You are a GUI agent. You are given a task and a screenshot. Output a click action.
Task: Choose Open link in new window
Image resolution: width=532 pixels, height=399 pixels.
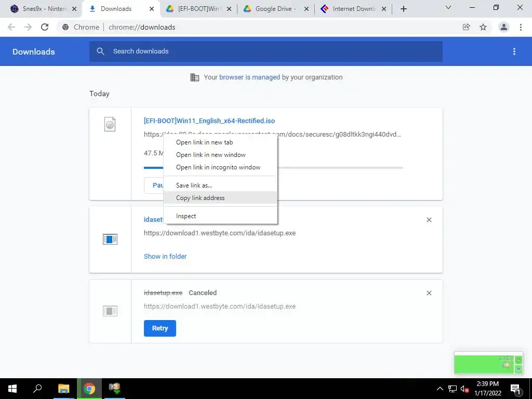[220, 155]
